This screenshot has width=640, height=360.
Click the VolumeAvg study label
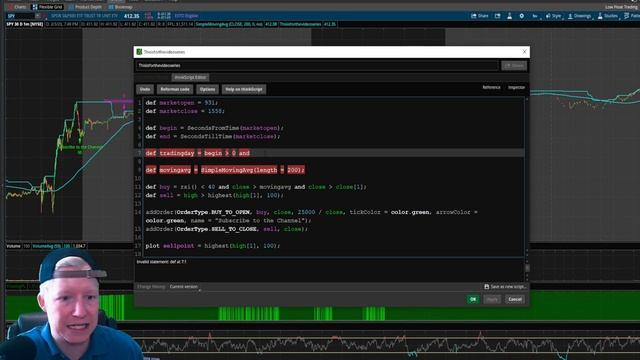click(46, 246)
